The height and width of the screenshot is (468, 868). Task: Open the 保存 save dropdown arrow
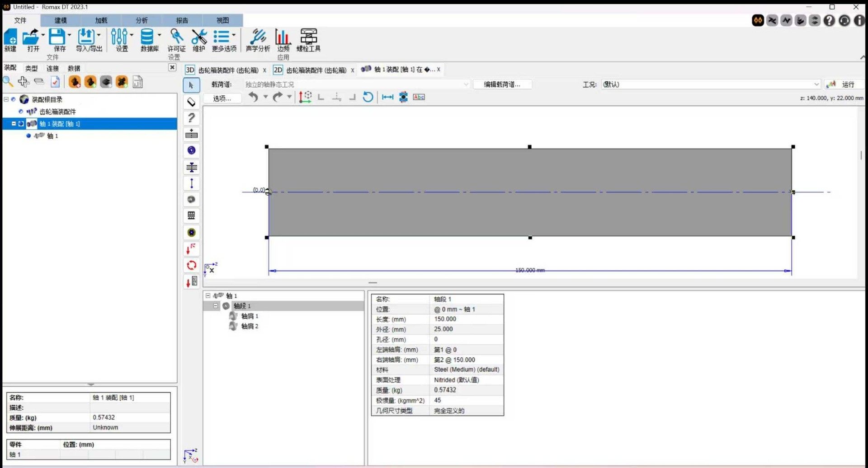(x=70, y=35)
